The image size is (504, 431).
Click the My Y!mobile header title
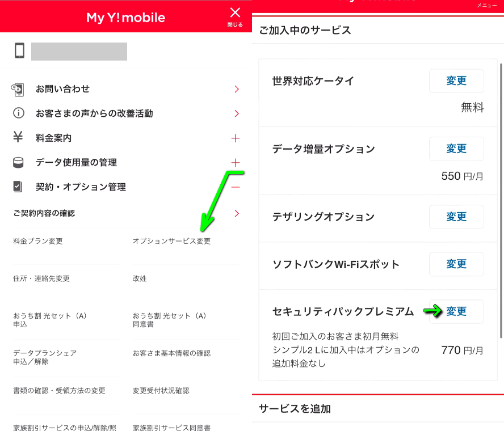pyautogui.click(x=125, y=18)
